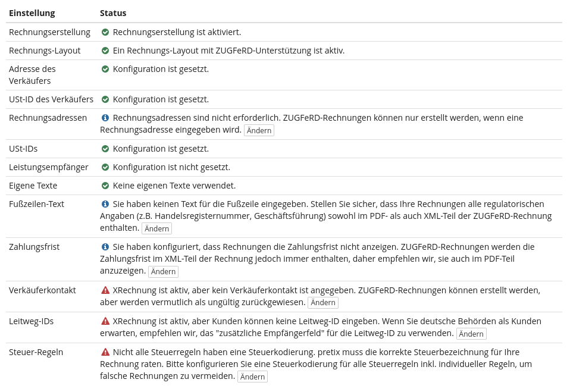Click the Adresse des Verkäufers label
This screenshot has height=392, width=567.
coord(32,75)
